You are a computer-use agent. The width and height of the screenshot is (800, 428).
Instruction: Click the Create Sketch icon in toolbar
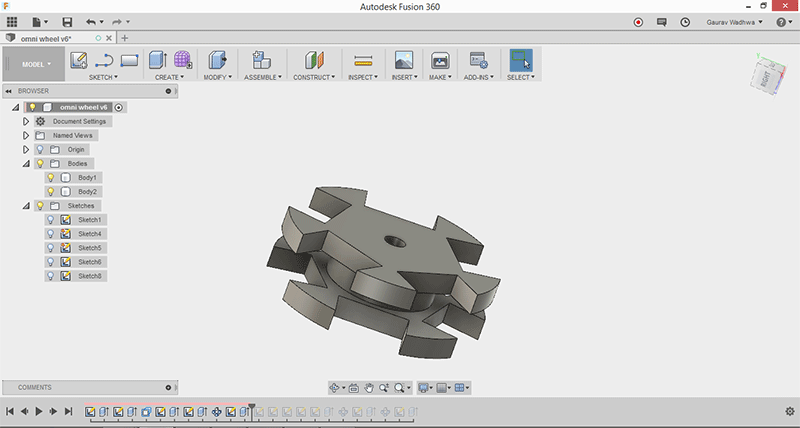(79, 60)
